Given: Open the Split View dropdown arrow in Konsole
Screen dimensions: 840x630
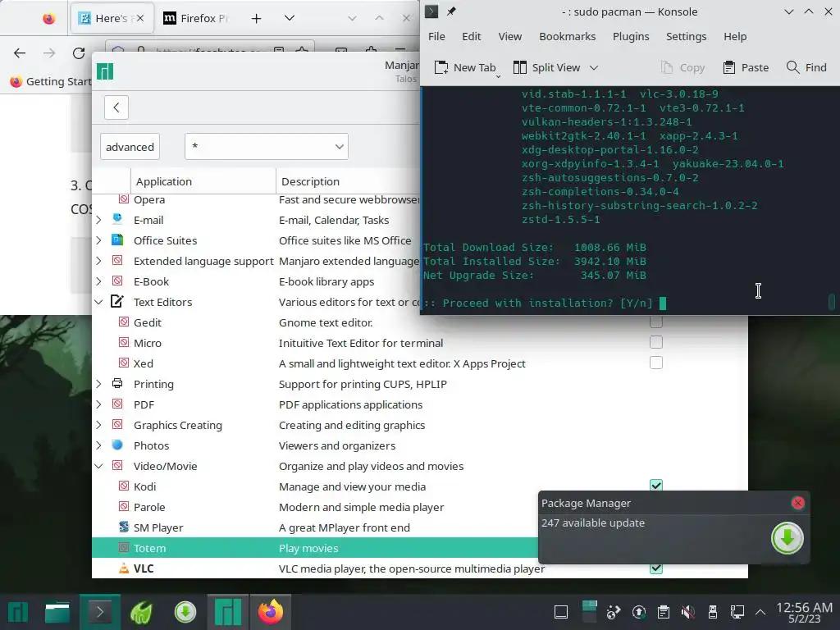Looking at the screenshot, I should point(594,68).
